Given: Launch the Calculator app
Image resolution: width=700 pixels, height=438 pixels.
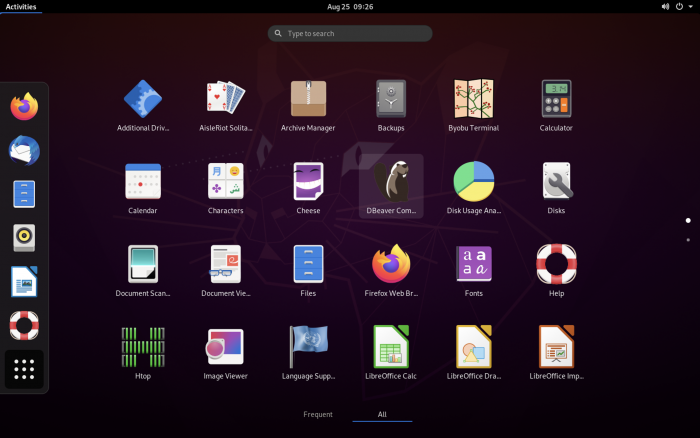Looking at the screenshot, I should click(556, 105).
